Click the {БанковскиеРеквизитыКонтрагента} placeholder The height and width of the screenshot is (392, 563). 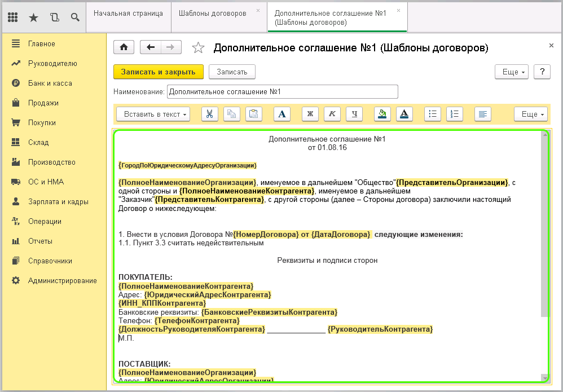tap(269, 312)
